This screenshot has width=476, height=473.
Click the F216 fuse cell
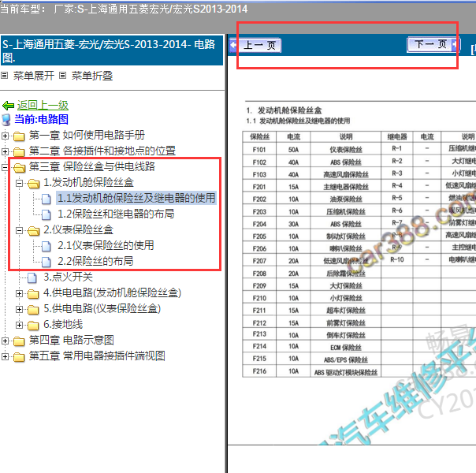click(259, 371)
